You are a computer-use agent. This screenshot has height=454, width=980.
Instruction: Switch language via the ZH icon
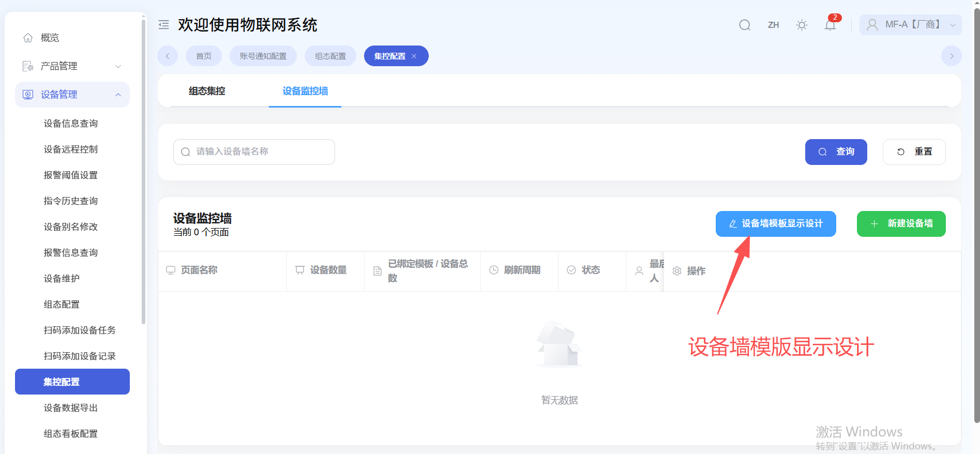click(x=773, y=25)
